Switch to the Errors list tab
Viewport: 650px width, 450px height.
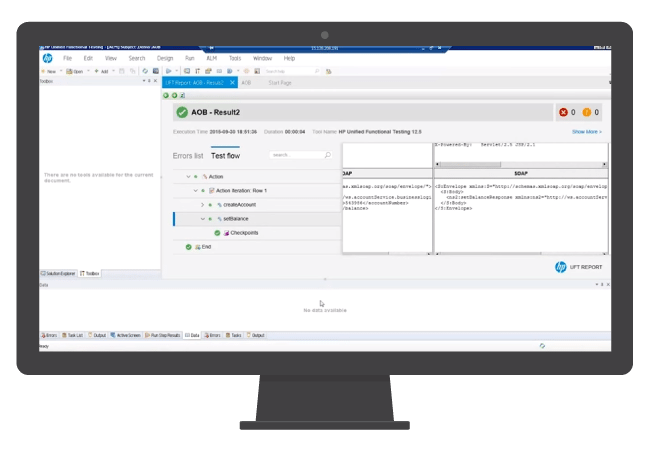point(188,156)
